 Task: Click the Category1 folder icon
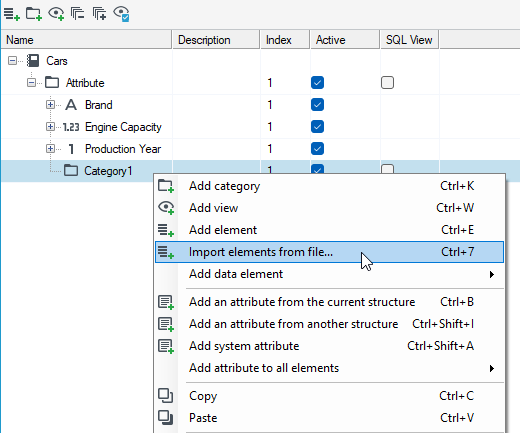tap(71, 170)
